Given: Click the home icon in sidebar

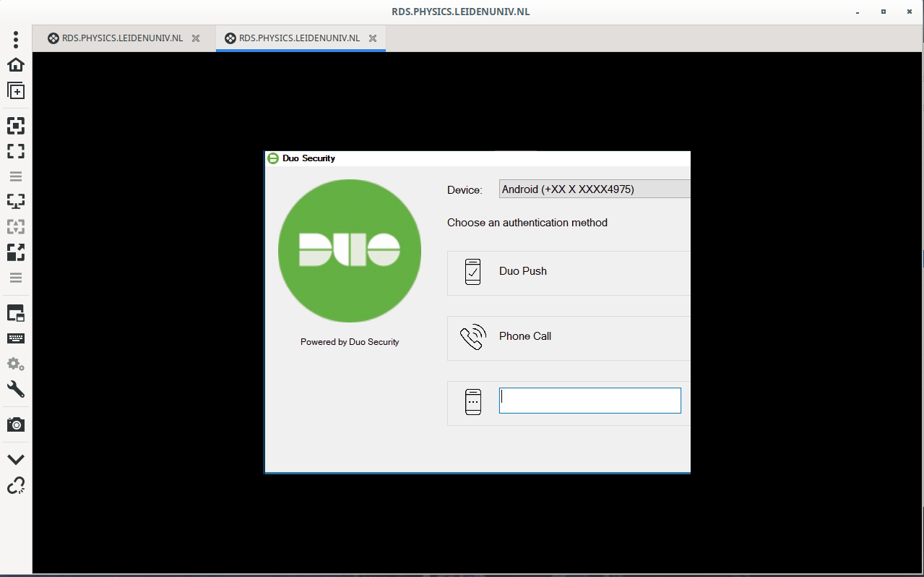Looking at the screenshot, I should [16, 64].
